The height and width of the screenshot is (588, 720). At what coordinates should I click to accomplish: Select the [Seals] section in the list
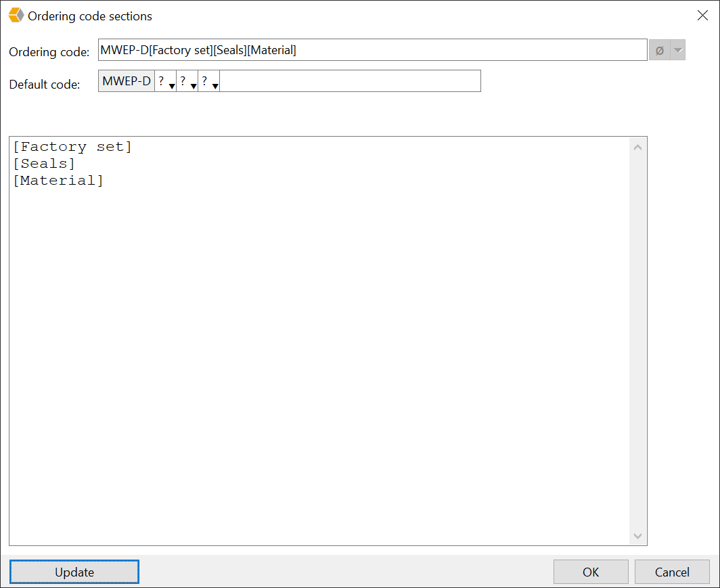point(44,163)
